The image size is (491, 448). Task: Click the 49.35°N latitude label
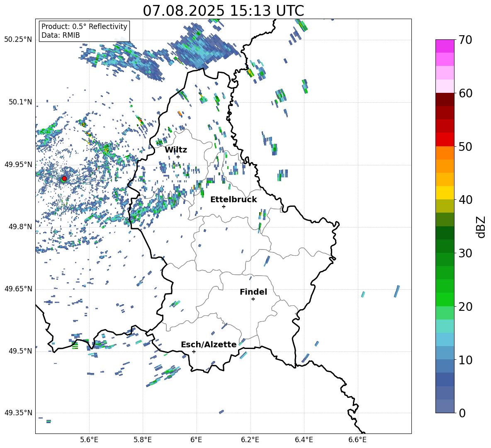(18, 413)
